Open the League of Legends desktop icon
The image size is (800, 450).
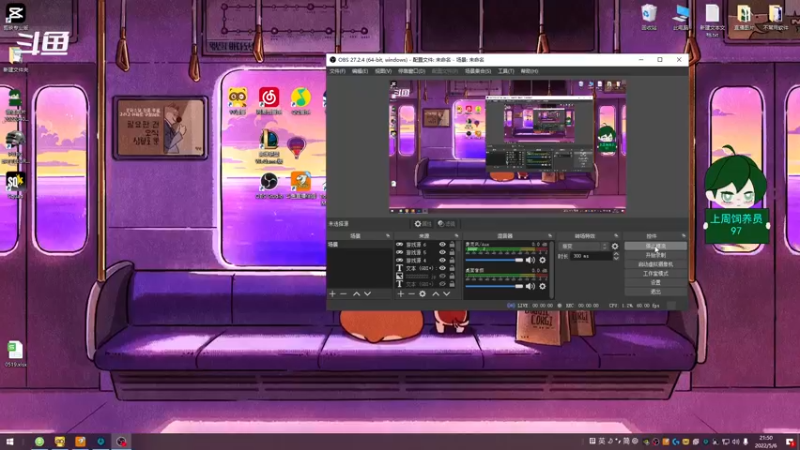click(x=269, y=146)
